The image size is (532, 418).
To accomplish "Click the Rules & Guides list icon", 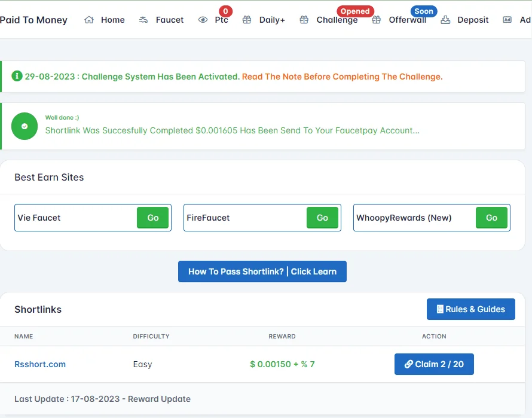I will coord(440,309).
